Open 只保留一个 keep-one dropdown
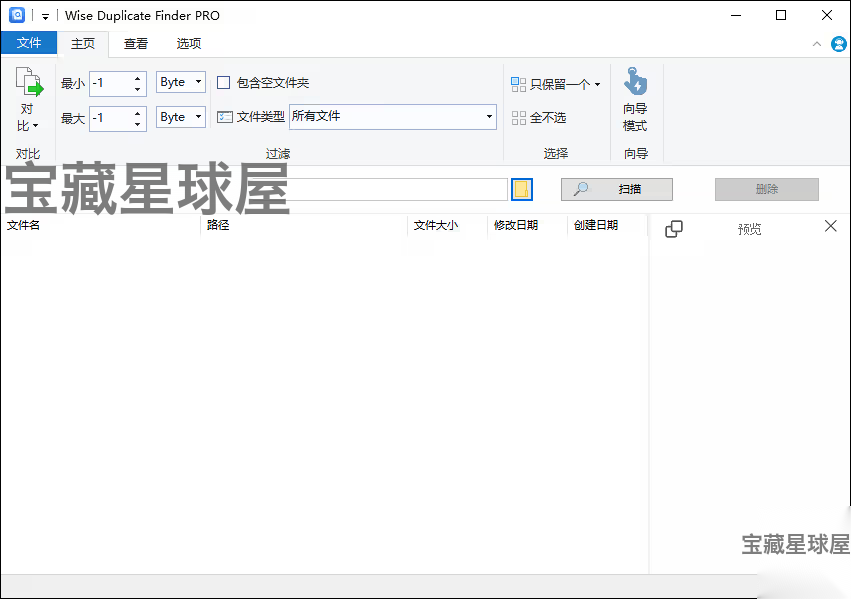This screenshot has width=851, height=599. [556, 84]
